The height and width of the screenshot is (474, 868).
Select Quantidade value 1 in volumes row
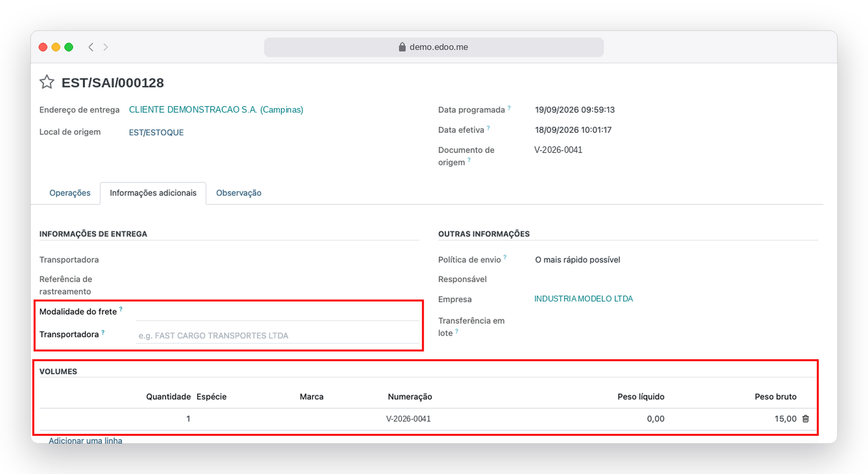click(188, 419)
